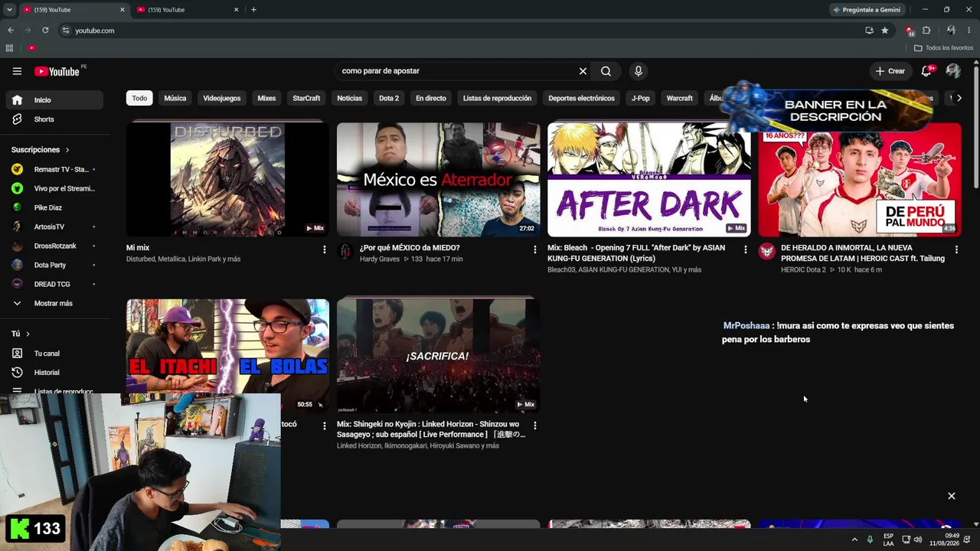Screen dimensions: 980x551
Task: Install the app from the address bar icon
Action: tap(869, 31)
